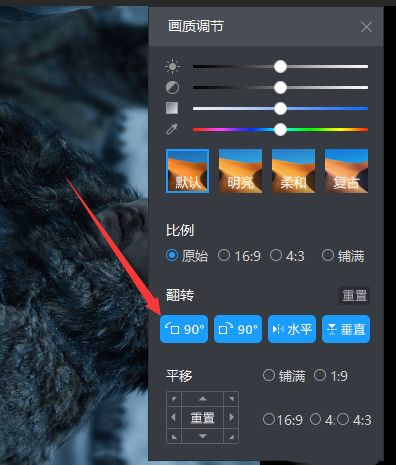Screen dimensions: 396x465
Task: Flip the video horizontally with 水平
Action: (292, 329)
